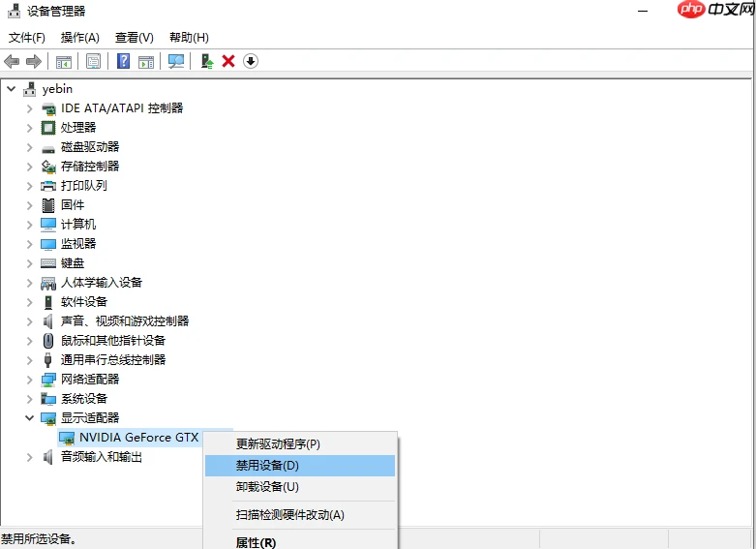This screenshot has height=549, width=756.
Task: Expand the 磁盘驱动器 node
Action: click(29, 147)
